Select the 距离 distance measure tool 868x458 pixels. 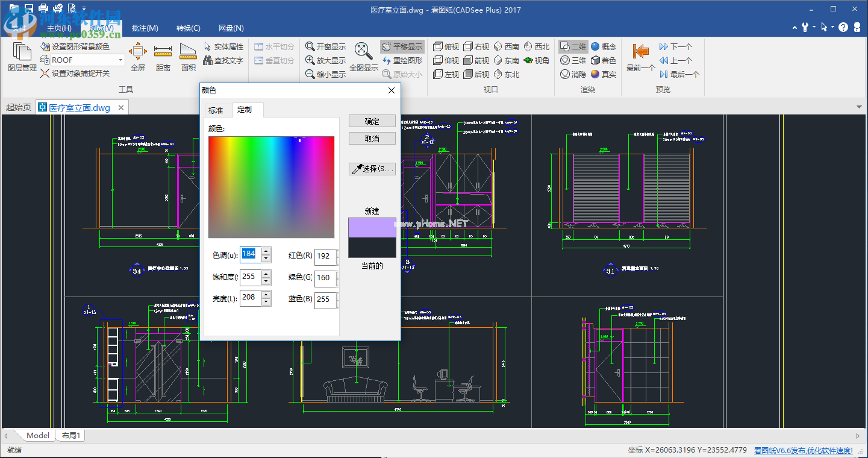coord(163,58)
